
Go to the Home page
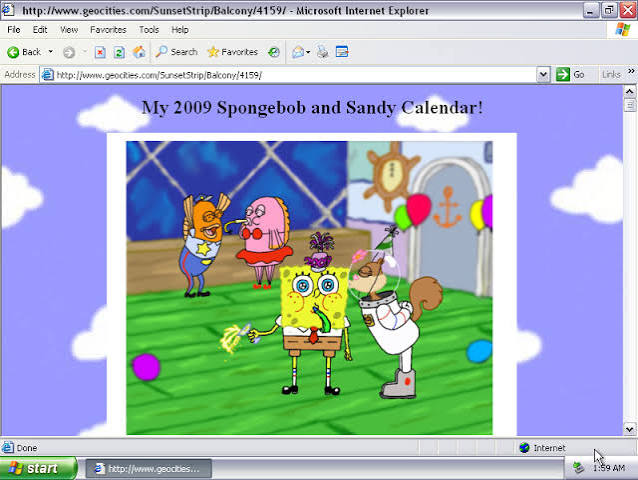point(139,52)
